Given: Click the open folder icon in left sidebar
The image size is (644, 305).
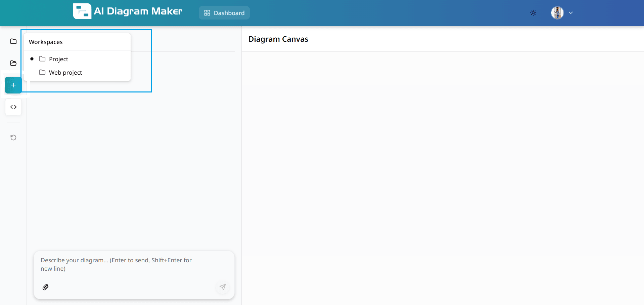Looking at the screenshot, I should click(x=13, y=63).
